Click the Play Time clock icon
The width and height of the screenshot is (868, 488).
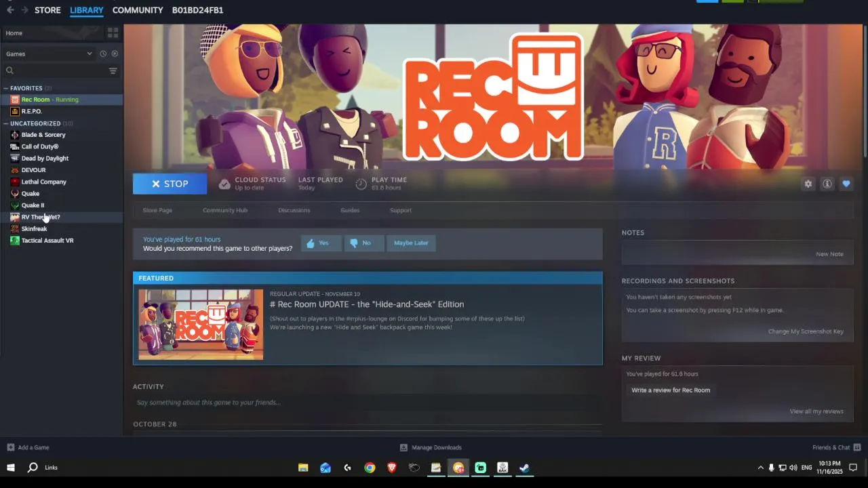point(361,184)
